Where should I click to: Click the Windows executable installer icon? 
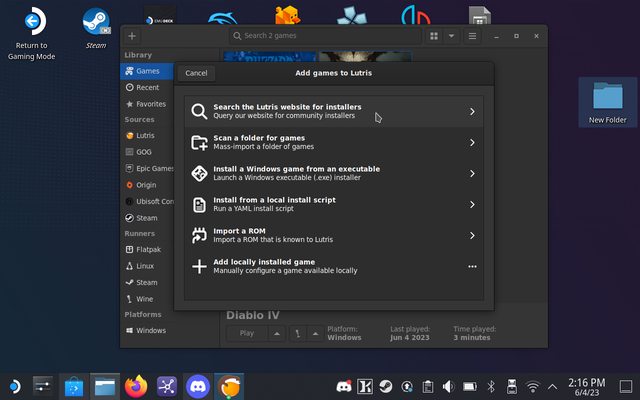click(x=199, y=173)
